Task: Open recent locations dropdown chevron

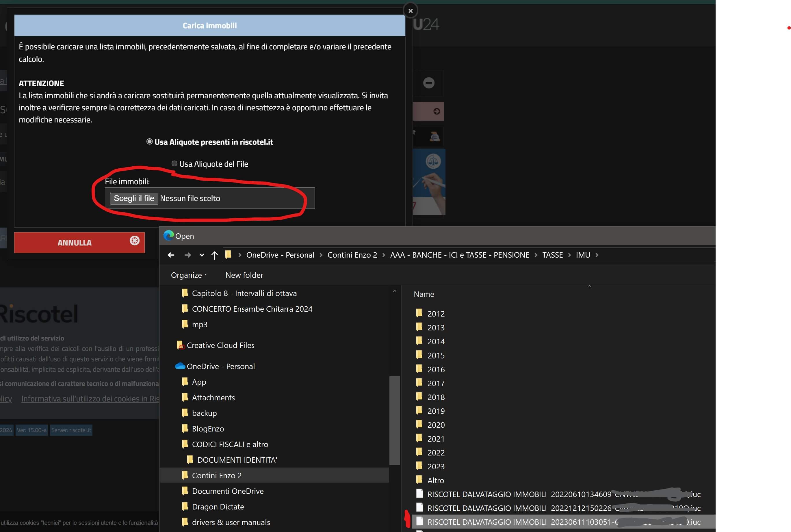Action: [202, 255]
